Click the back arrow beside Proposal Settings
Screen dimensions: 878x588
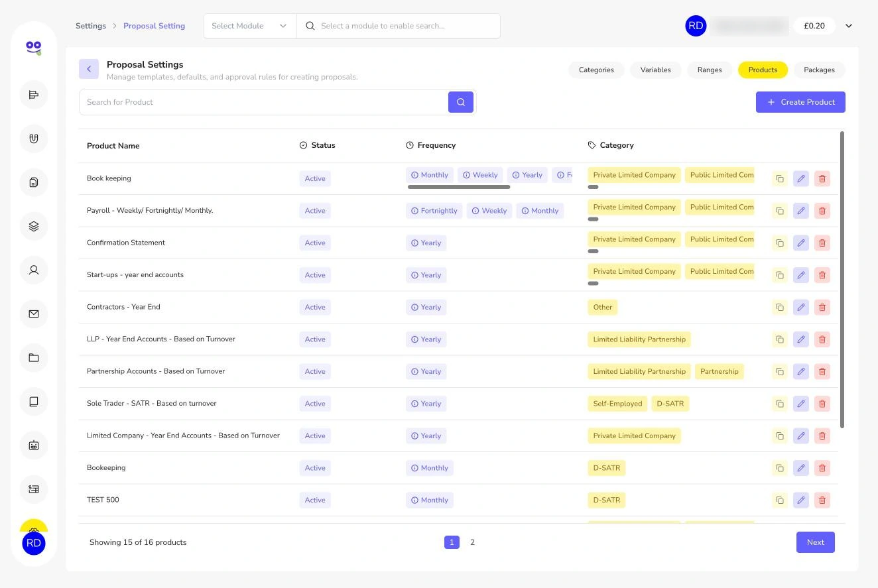click(89, 69)
